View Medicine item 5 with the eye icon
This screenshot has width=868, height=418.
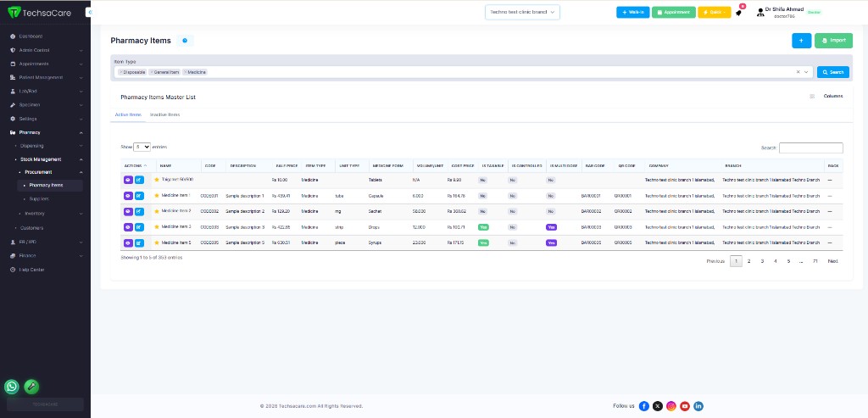click(128, 242)
